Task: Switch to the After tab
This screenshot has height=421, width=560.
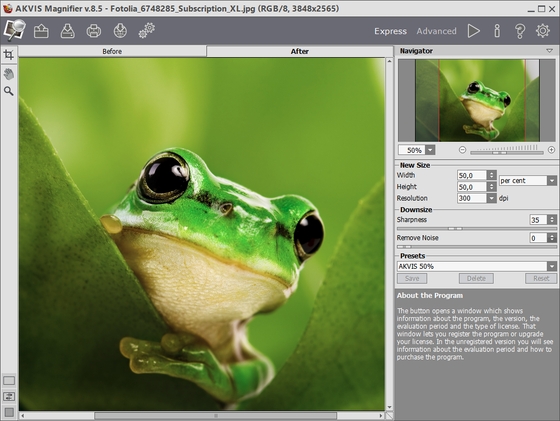Action: [299, 51]
